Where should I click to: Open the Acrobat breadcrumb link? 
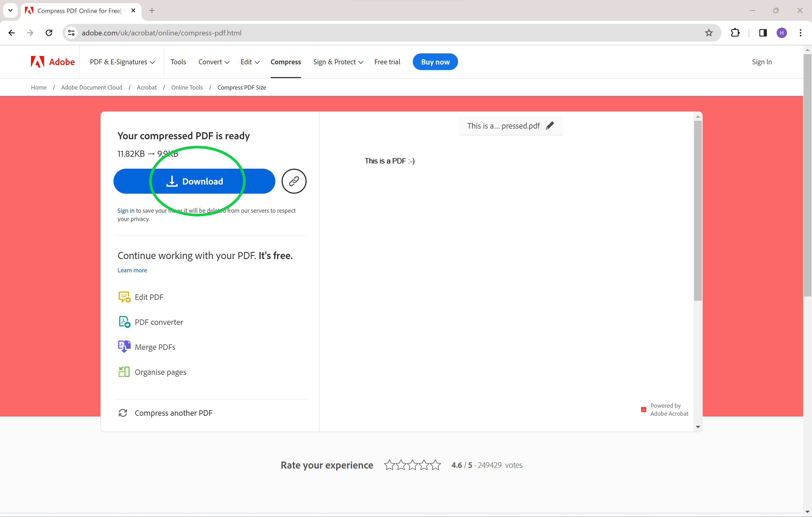[147, 87]
